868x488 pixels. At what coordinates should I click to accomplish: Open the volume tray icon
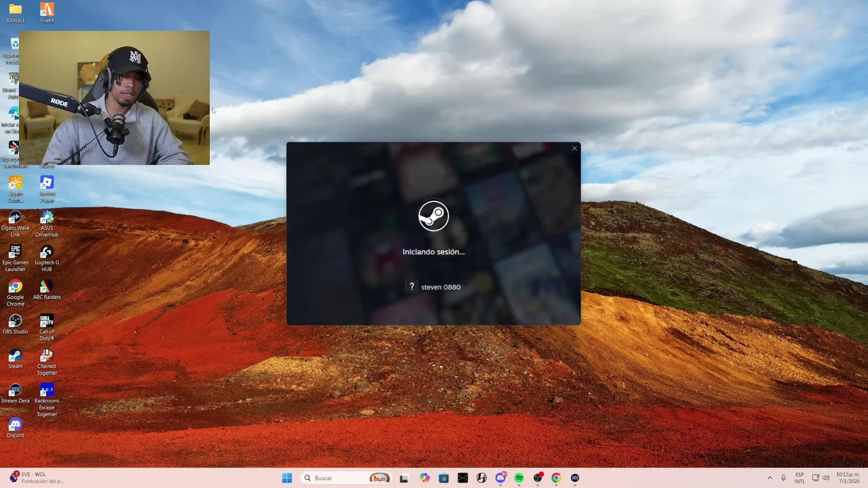pos(826,478)
